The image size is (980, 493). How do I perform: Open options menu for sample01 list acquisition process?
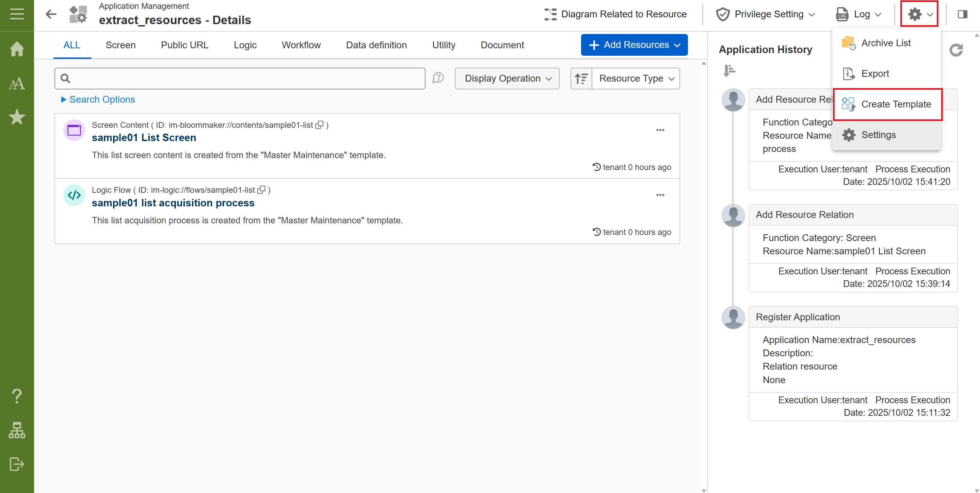tap(660, 195)
